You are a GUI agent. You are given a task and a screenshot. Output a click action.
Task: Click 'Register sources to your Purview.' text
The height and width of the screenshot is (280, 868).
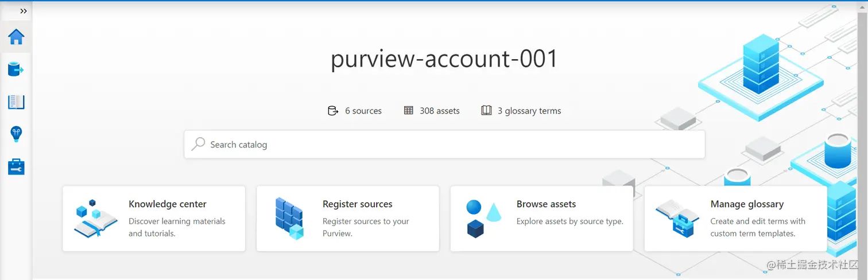point(366,227)
